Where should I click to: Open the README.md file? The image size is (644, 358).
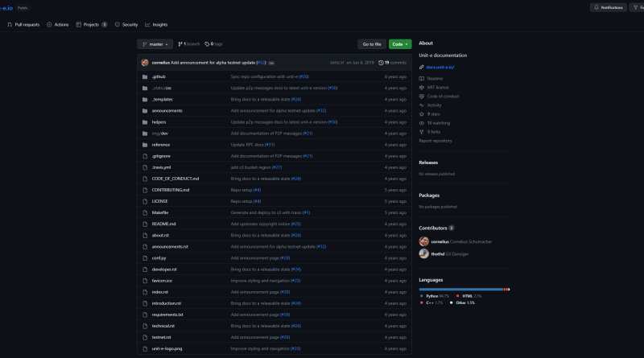163,224
